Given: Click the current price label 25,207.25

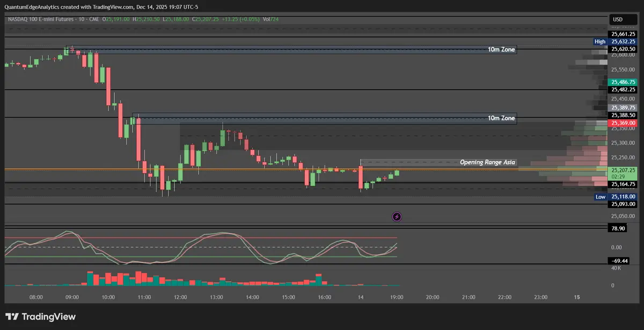Looking at the screenshot, I should point(623,170).
